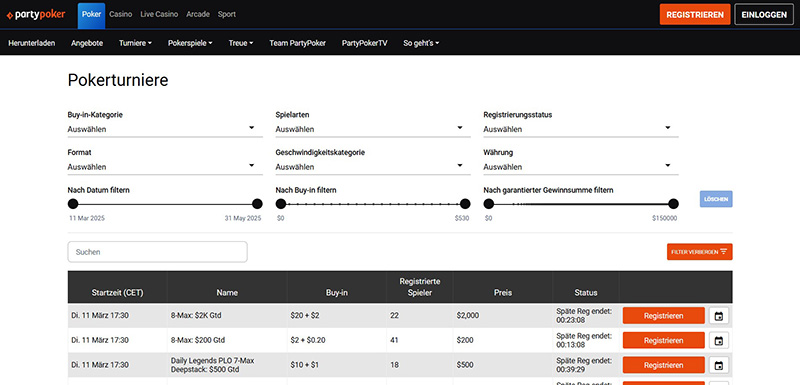This screenshot has width=800, height=385.
Task: Click buy-in filter minimum handle at $0
Action: tap(281, 204)
